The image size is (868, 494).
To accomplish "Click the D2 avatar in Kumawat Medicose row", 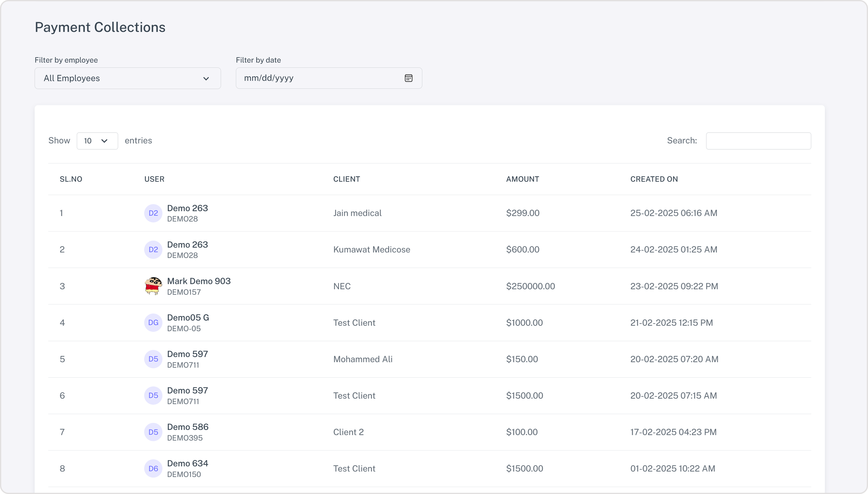I will (153, 250).
